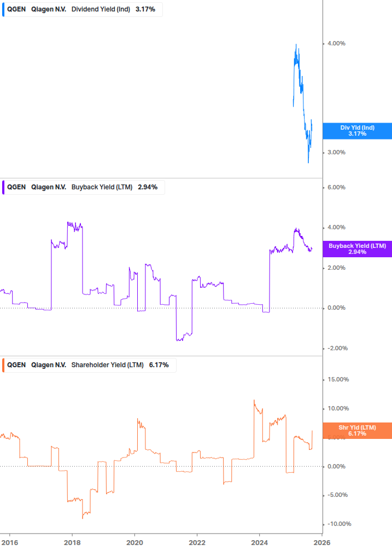Select the purple Buyback Yield color bar
Screen dimensions: 392x550
coord(3,187)
